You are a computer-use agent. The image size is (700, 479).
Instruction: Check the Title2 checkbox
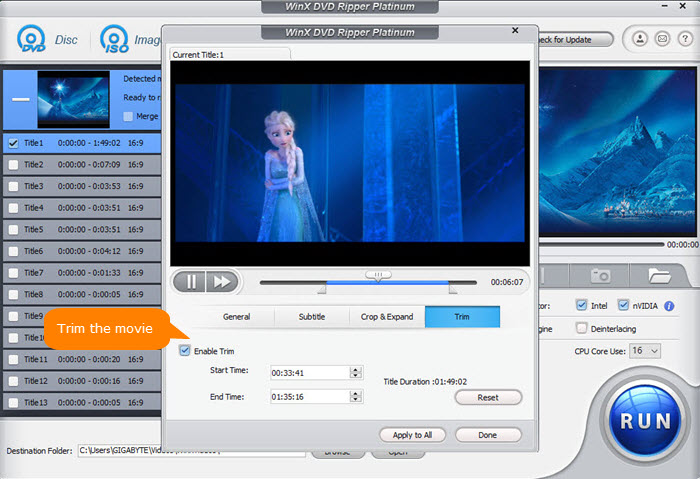point(13,165)
